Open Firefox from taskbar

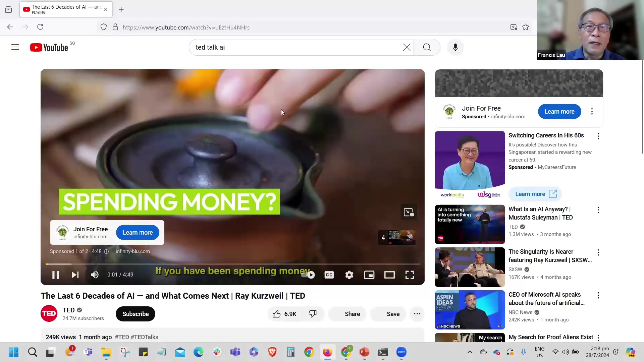coord(327,352)
